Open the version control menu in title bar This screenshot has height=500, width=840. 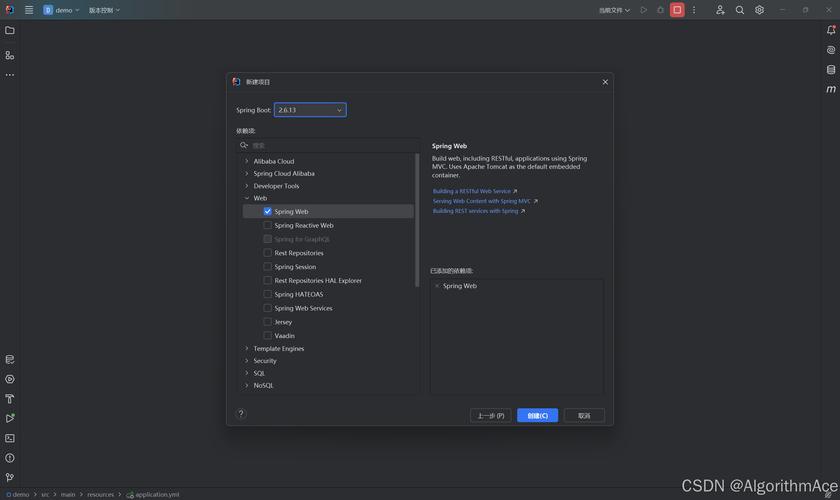pos(104,10)
